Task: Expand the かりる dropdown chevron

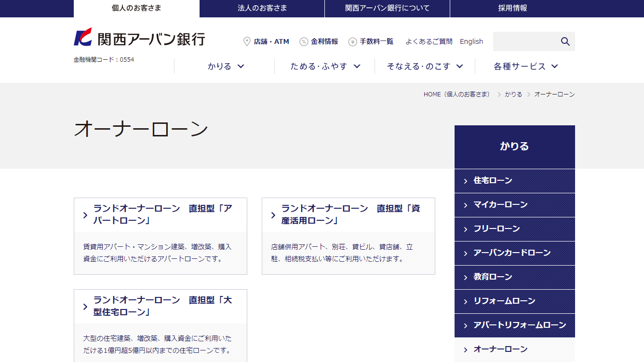Action: tap(241, 66)
